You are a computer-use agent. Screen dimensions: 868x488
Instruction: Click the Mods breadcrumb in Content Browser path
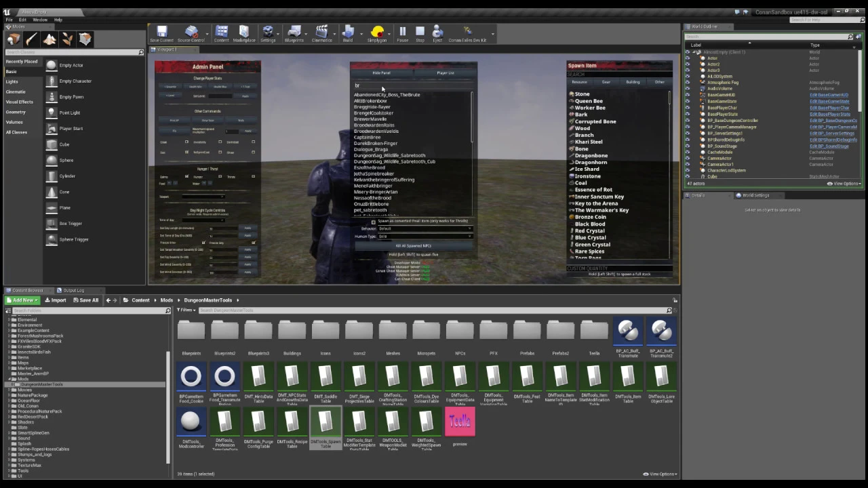167,300
